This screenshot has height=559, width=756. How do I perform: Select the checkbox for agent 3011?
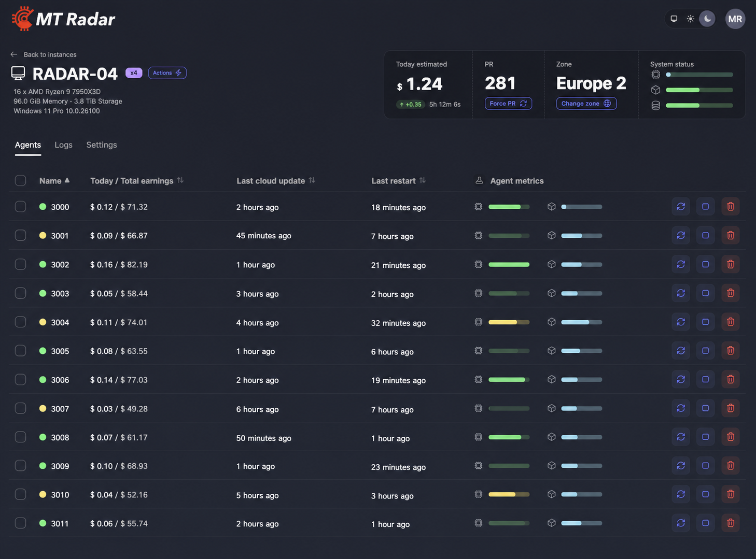20,523
